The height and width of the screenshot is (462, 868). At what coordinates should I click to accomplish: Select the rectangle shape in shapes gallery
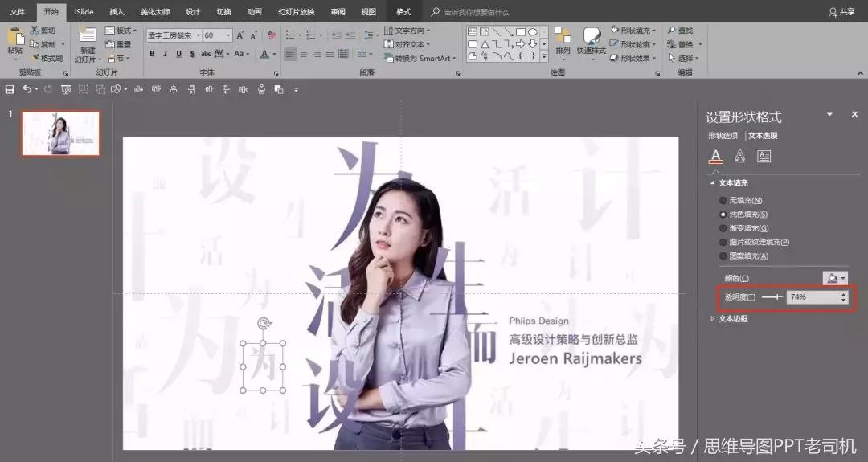520,32
